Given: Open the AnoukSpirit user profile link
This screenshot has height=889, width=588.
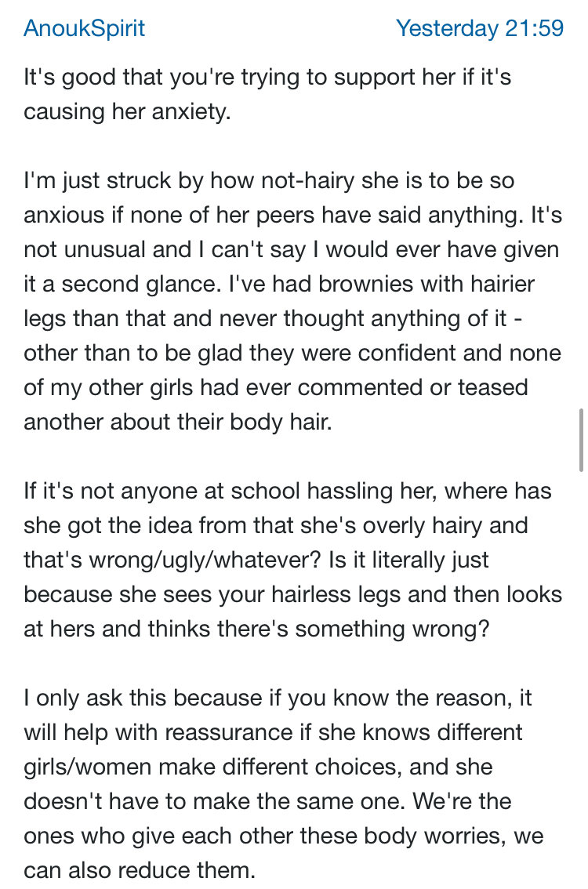Looking at the screenshot, I should pos(84,27).
